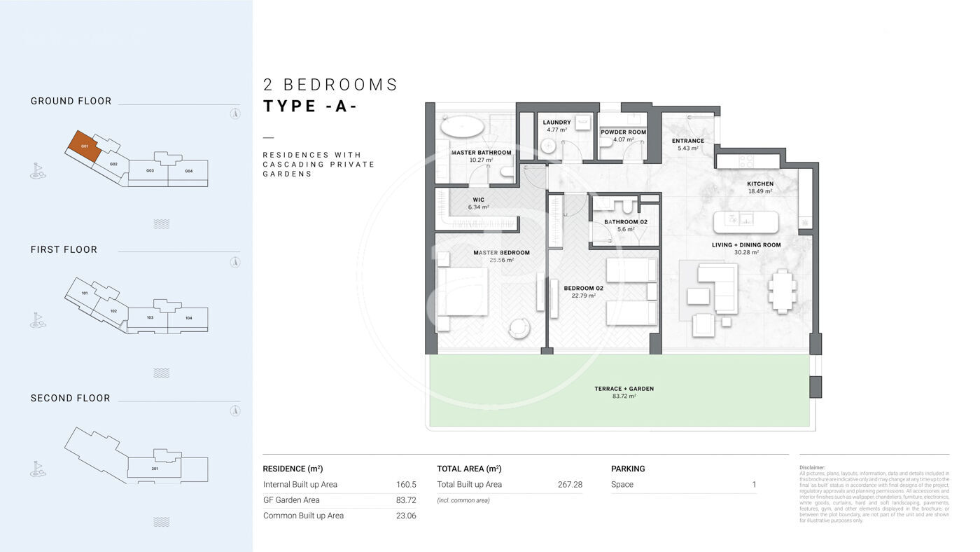
Task: Click the Kitchen label in the floor plan
Action: (759, 184)
